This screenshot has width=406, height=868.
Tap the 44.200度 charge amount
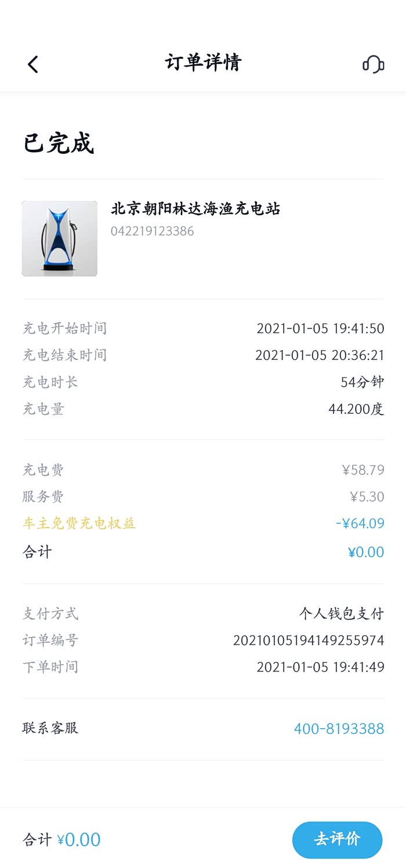point(356,409)
